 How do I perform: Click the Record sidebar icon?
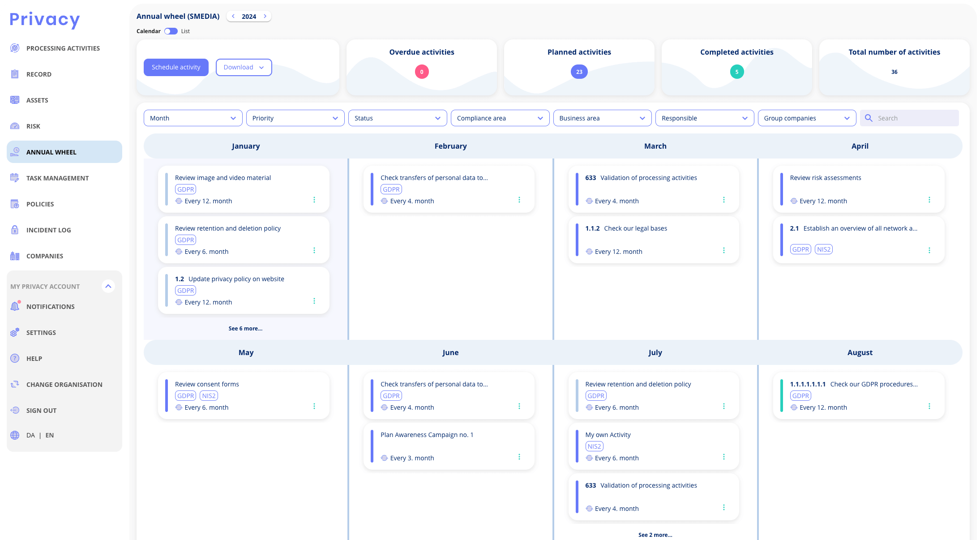(15, 74)
